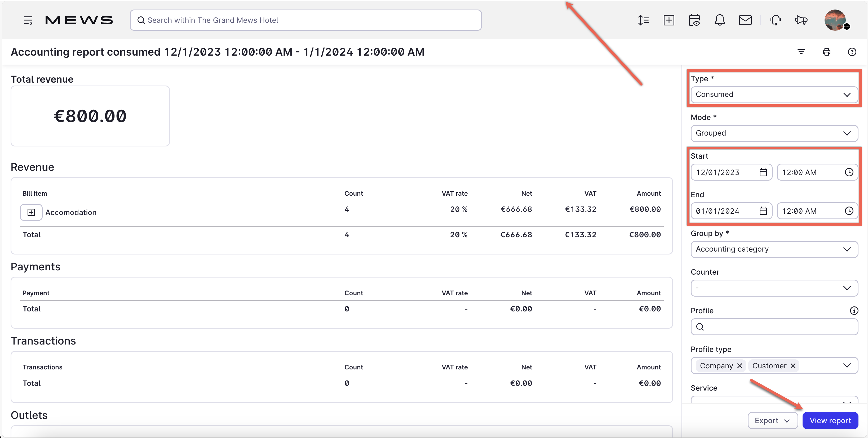Click the €800.00 total revenue value
This screenshot has height=438, width=868.
[90, 117]
